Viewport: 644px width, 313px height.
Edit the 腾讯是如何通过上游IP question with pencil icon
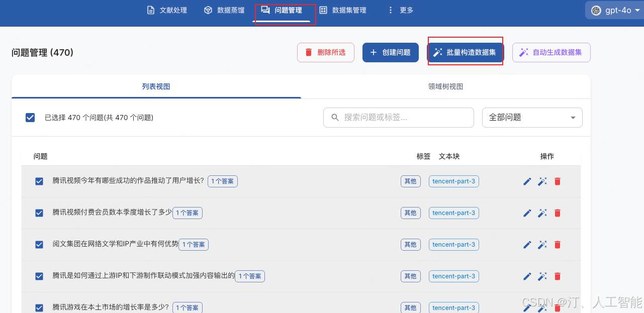click(x=527, y=276)
